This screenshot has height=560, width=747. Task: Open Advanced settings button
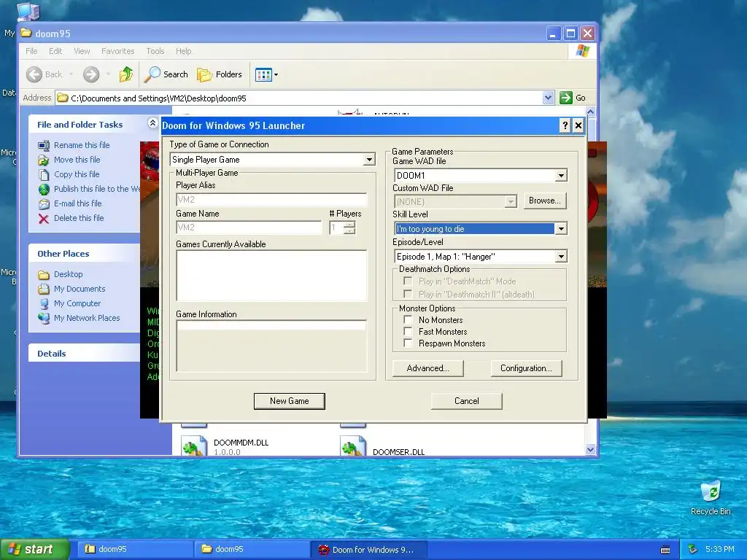[427, 368]
